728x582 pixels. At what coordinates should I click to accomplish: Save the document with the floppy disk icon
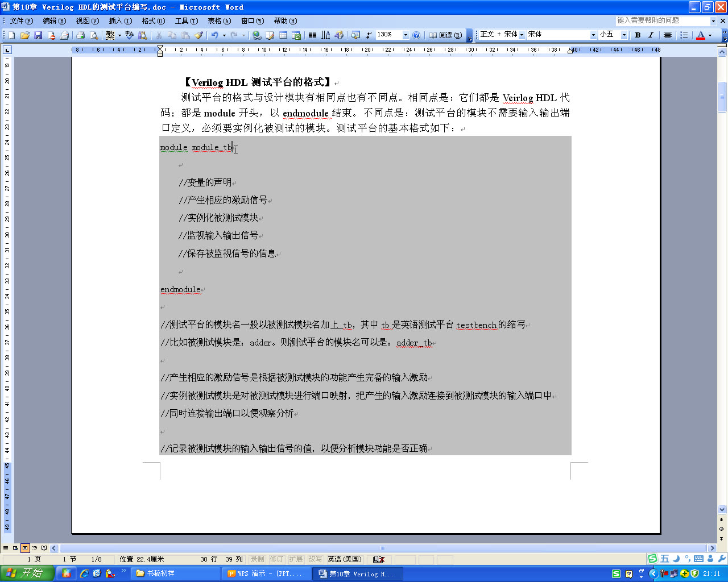pos(38,35)
